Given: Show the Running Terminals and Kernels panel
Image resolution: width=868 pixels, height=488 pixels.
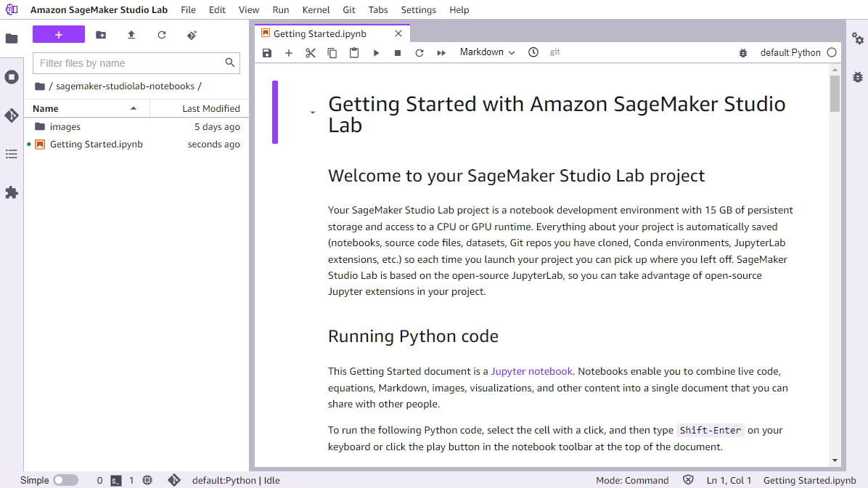Looking at the screenshot, I should 12,76.
